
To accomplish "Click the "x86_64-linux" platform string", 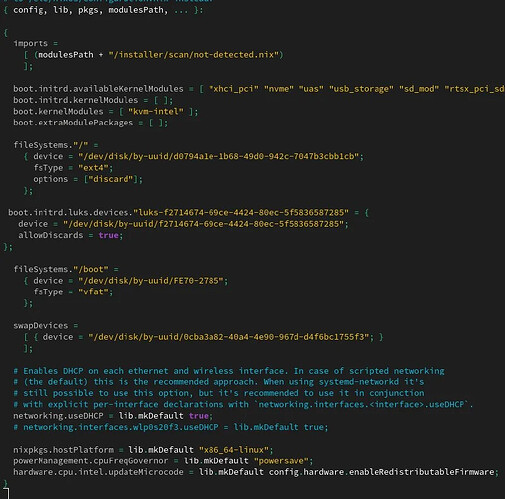I will coord(234,450).
